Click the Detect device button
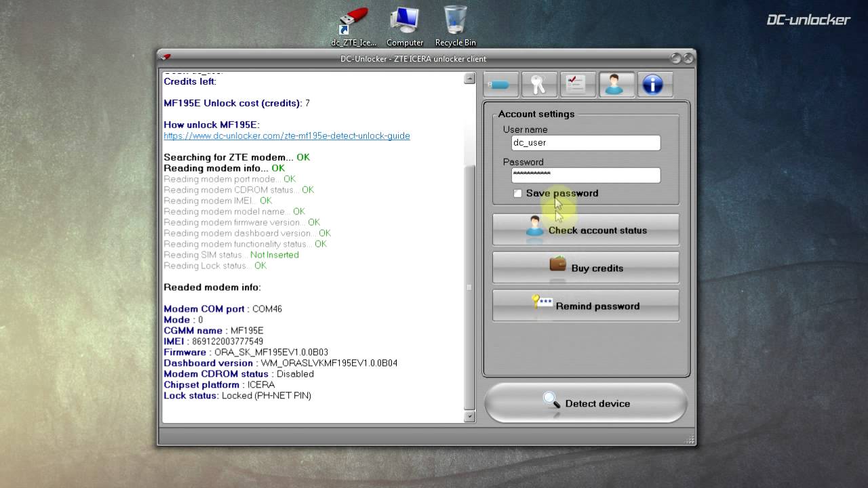Image resolution: width=868 pixels, height=488 pixels. coord(587,403)
